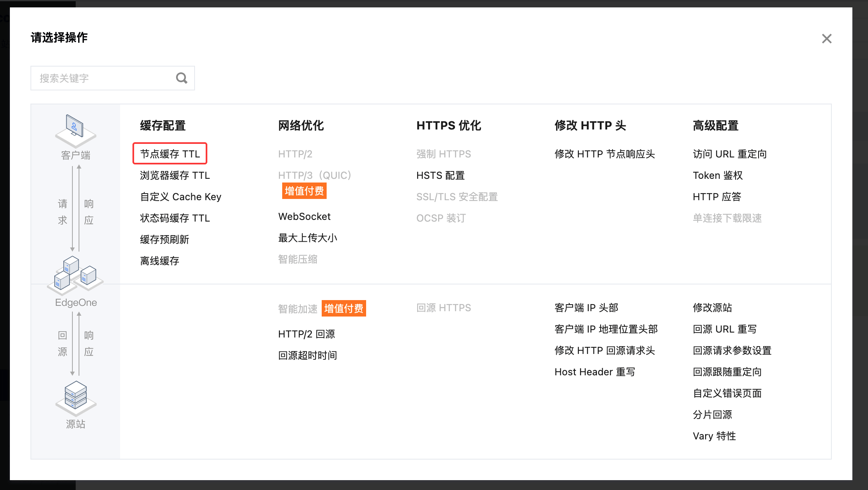Choose 缓存预刷新 operation
The image size is (868, 490).
pyautogui.click(x=165, y=240)
